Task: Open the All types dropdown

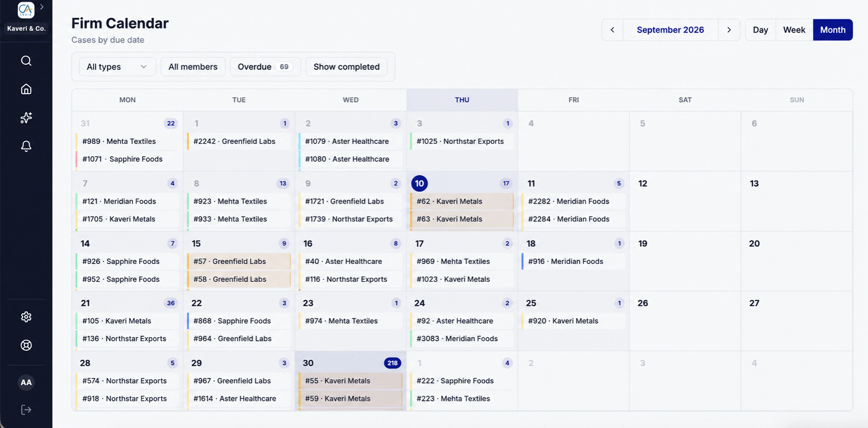Action: pyautogui.click(x=117, y=67)
